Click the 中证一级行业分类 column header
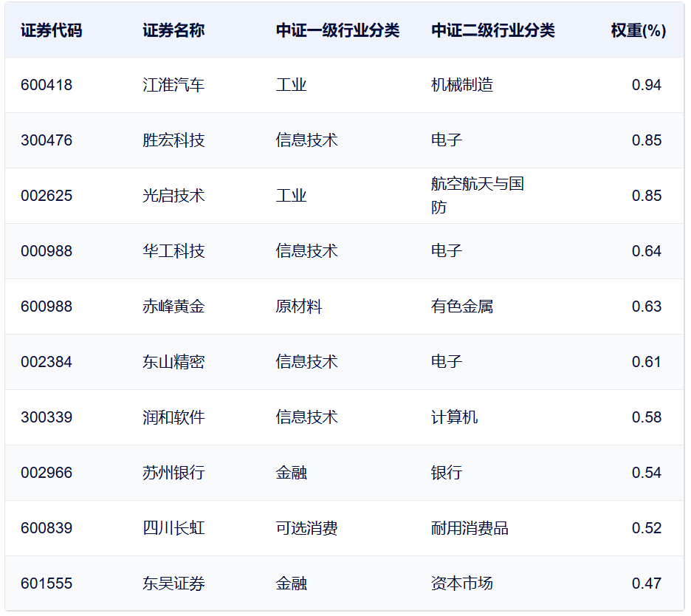691x616 pixels. pyautogui.click(x=337, y=30)
